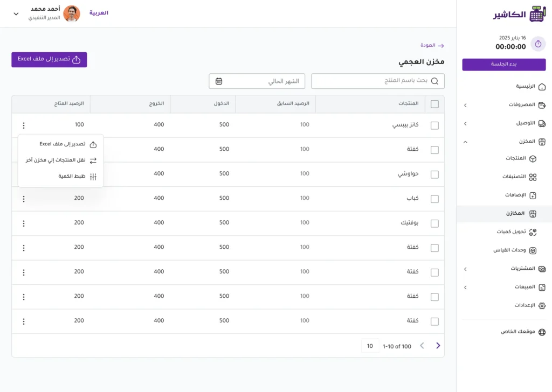The width and height of the screenshot is (552, 392).
Task: Select the checkbox next to كباب
Action: point(434,198)
